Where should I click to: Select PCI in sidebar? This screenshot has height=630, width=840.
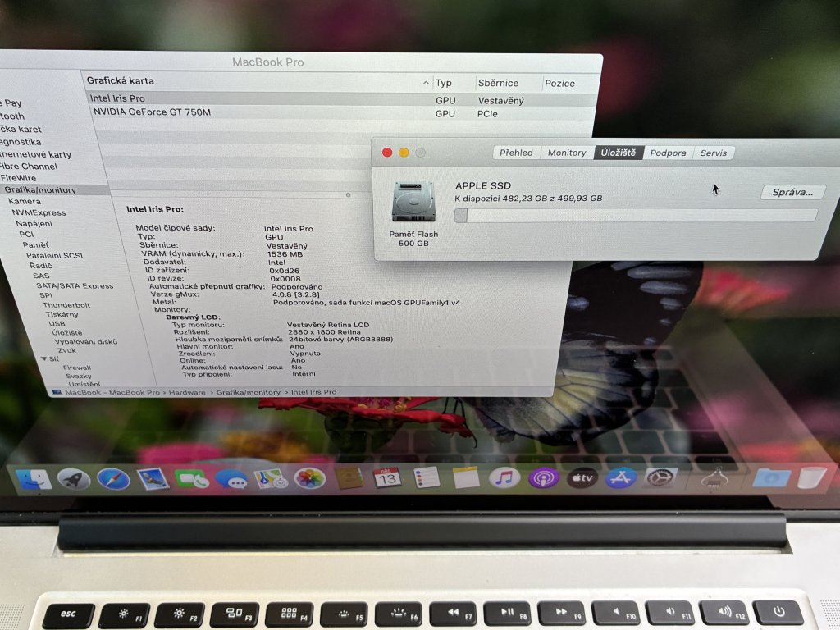coord(26,234)
